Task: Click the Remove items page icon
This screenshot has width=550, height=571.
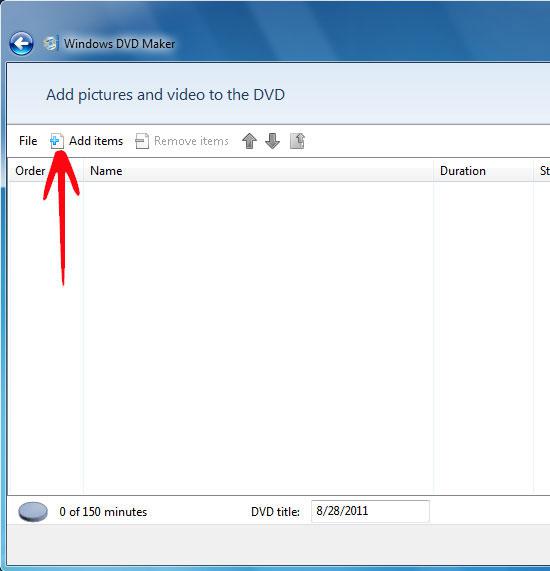Action: tap(142, 141)
